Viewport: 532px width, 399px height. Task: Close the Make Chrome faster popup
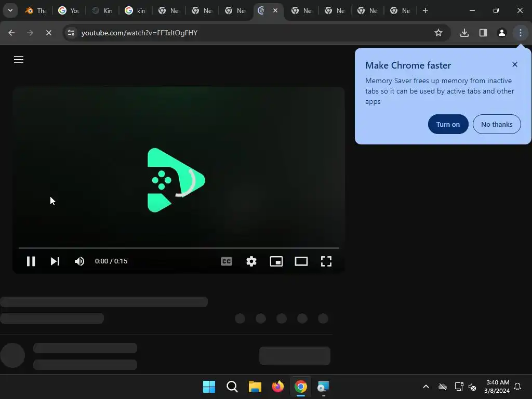tap(515, 64)
